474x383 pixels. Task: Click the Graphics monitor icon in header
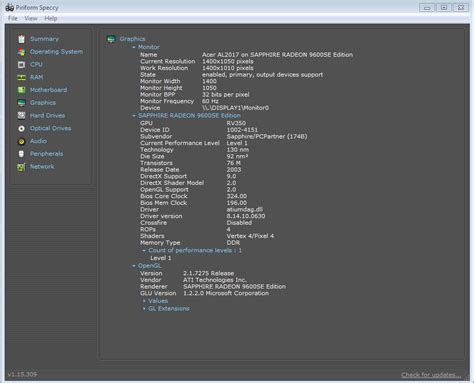111,39
